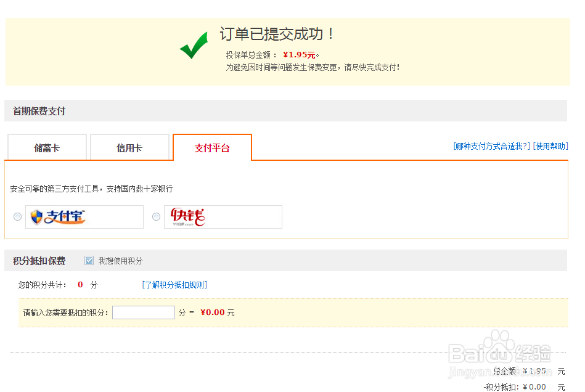Image resolution: width=585 pixels, height=392 pixels.
Task: Switch to the 储蓄卡 tab
Action: [47, 147]
